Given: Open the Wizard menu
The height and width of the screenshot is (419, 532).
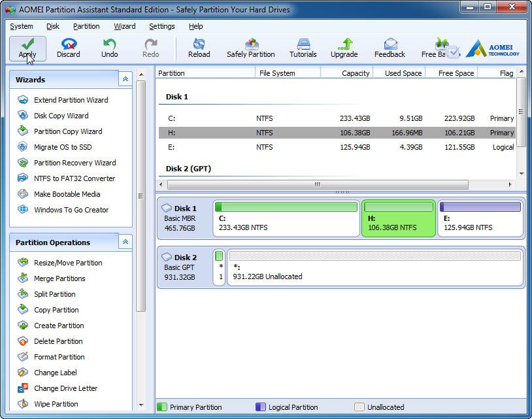Looking at the screenshot, I should point(124,26).
